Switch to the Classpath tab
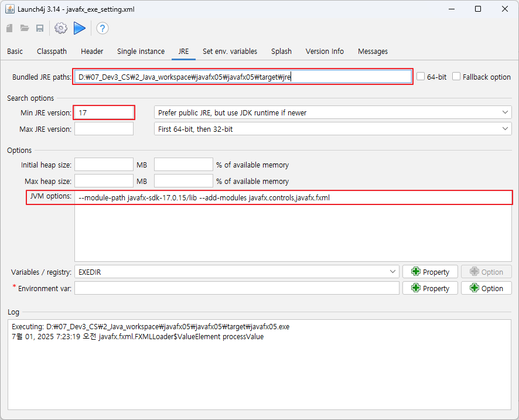519x420 pixels. (52, 52)
